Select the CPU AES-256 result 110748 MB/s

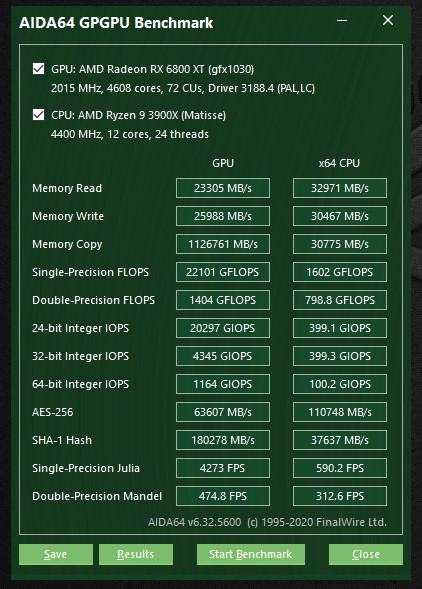point(340,412)
